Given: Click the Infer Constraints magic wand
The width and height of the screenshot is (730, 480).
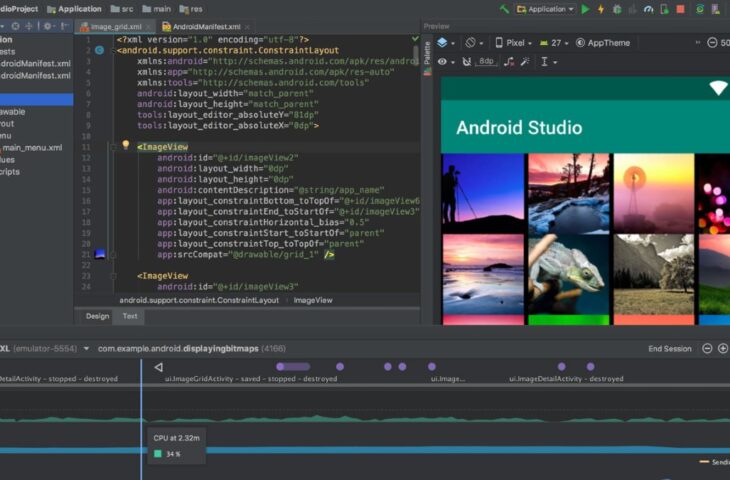Looking at the screenshot, I should tap(525, 61).
